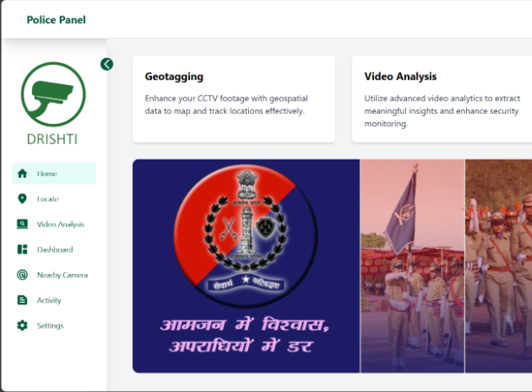This screenshot has width=532, height=392.
Task: Click the marching officers photo
Action: tap(498, 266)
